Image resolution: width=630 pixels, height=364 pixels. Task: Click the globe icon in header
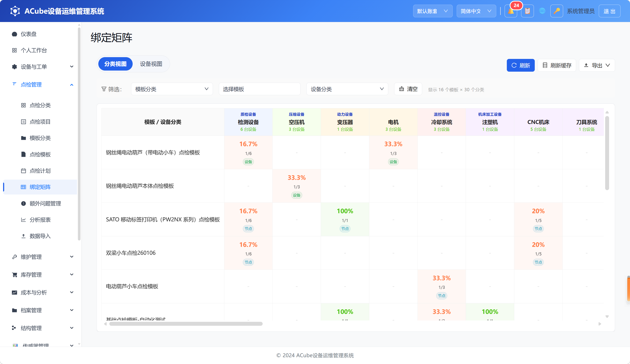click(x=542, y=11)
